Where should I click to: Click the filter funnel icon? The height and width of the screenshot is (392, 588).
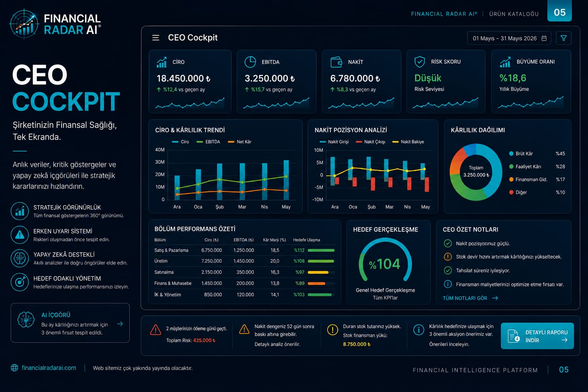pos(563,38)
